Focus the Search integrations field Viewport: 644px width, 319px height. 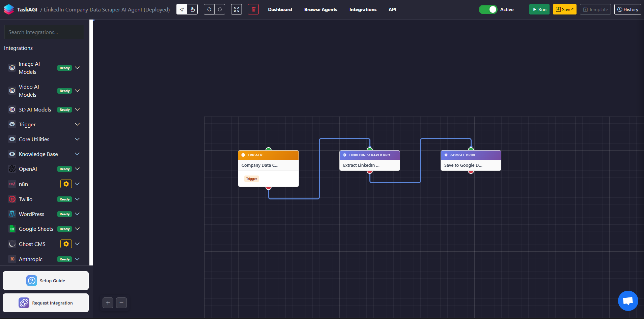coord(44,32)
